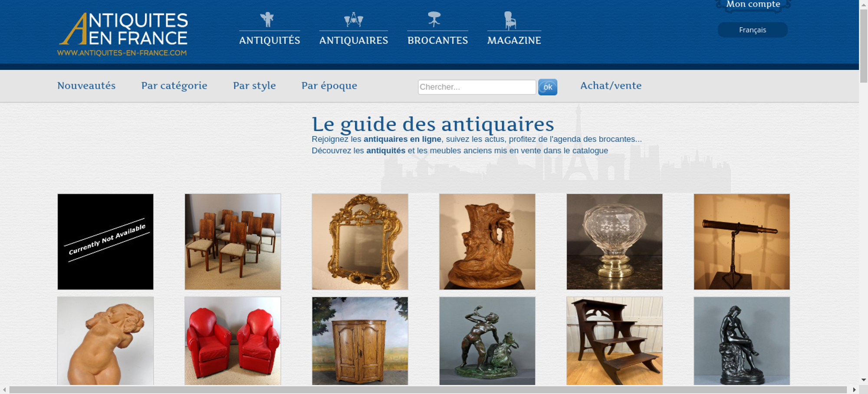Viewport: 868px width, 394px height.
Task: Open the Par époque menu
Action: click(329, 85)
